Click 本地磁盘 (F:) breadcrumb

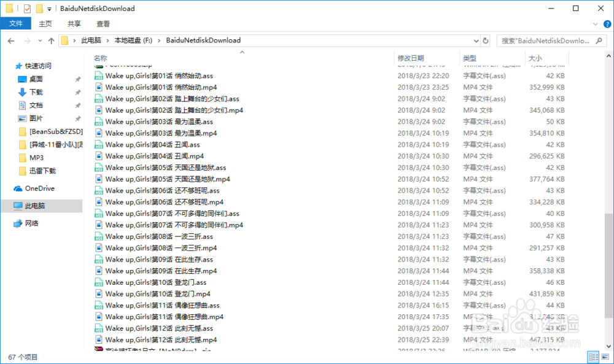(x=133, y=41)
